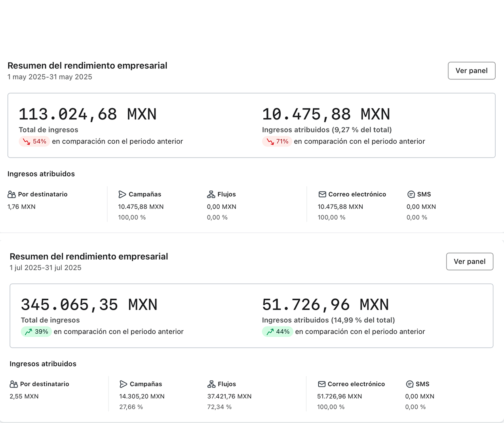
Task: Open the panel for the May 2025 report
Action: pyautogui.click(x=471, y=71)
